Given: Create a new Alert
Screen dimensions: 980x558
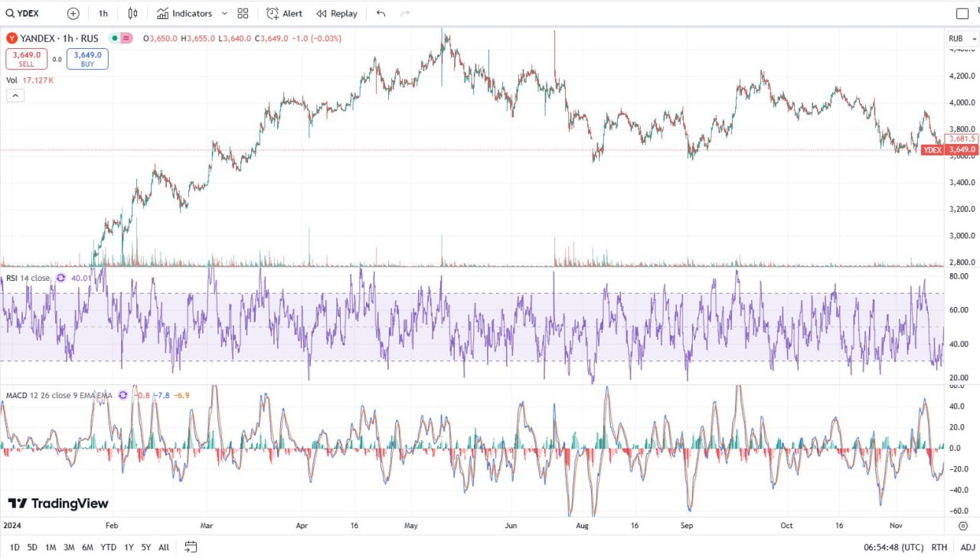Looking at the screenshot, I should click(x=285, y=13).
